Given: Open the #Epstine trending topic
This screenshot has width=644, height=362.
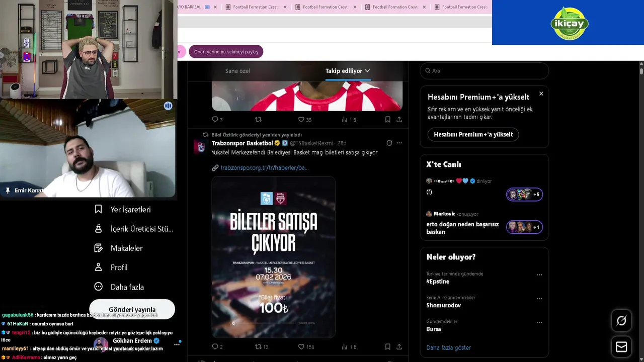Looking at the screenshot, I should 438,282.
